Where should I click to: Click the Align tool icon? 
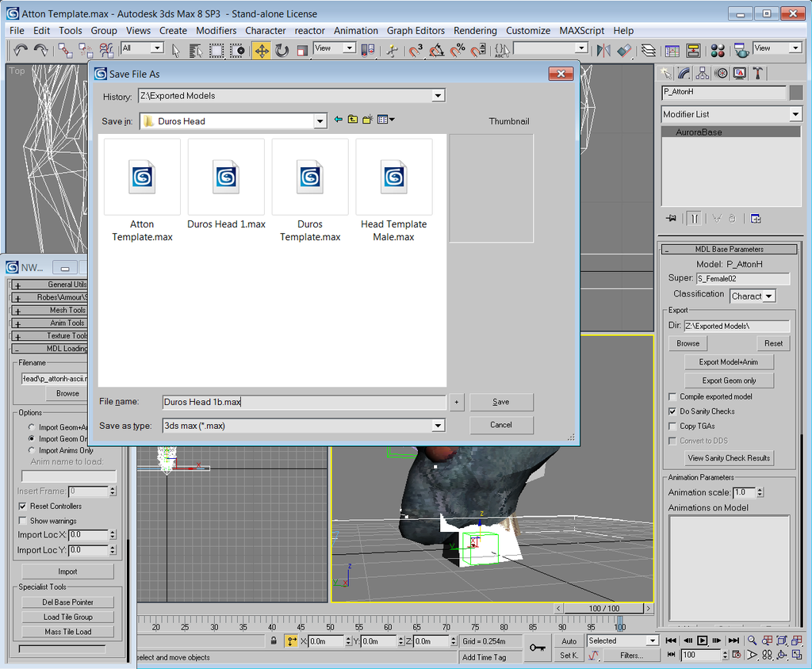[624, 50]
